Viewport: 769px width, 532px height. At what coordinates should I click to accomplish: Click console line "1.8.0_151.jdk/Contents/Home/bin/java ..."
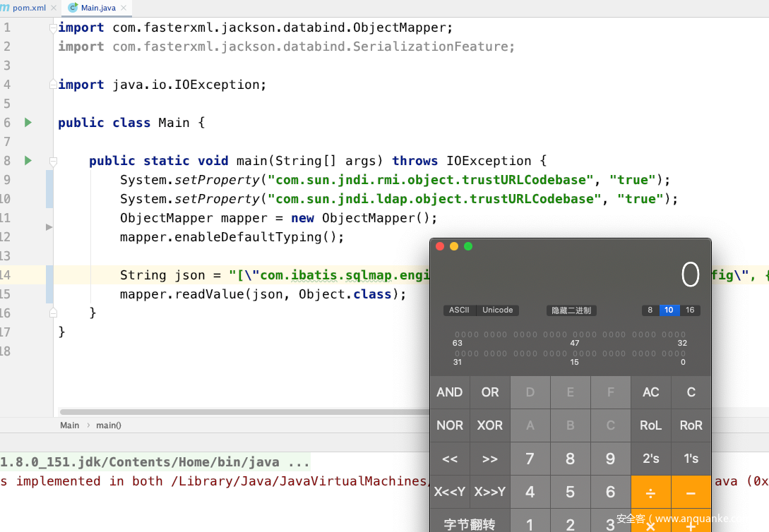(x=155, y=462)
